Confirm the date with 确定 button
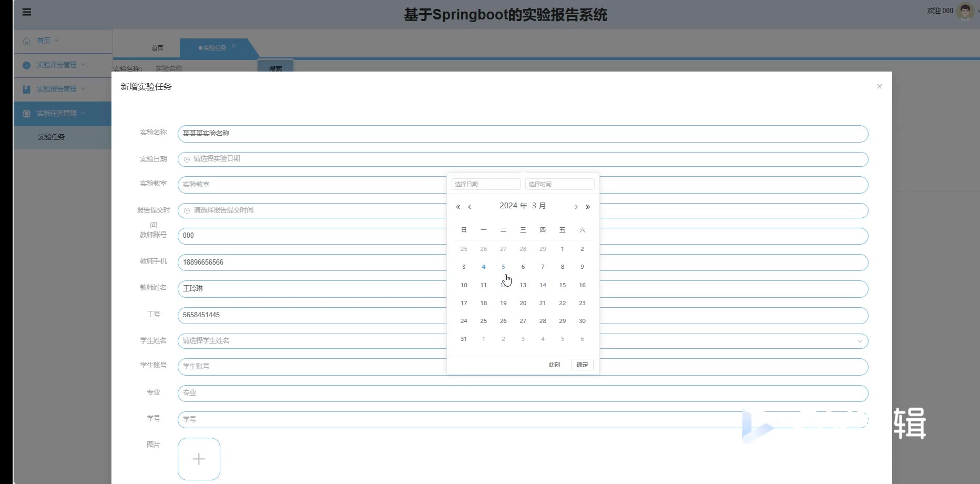The width and height of the screenshot is (980, 484). (x=582, y=365)
